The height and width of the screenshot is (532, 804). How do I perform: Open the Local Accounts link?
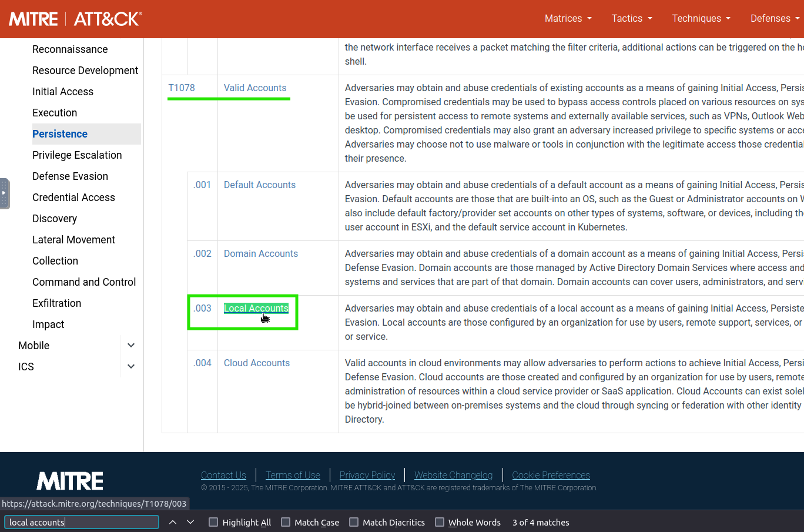(x=256, y=308)
